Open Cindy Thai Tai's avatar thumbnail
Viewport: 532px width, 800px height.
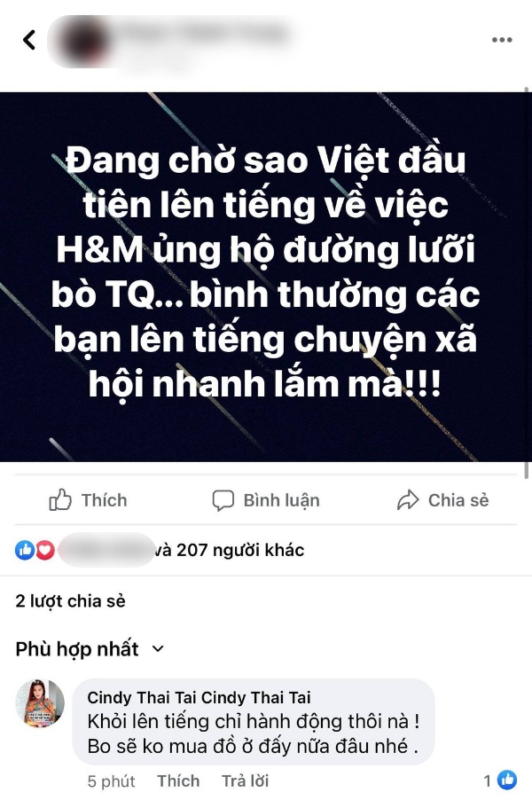tap(40, 703)
